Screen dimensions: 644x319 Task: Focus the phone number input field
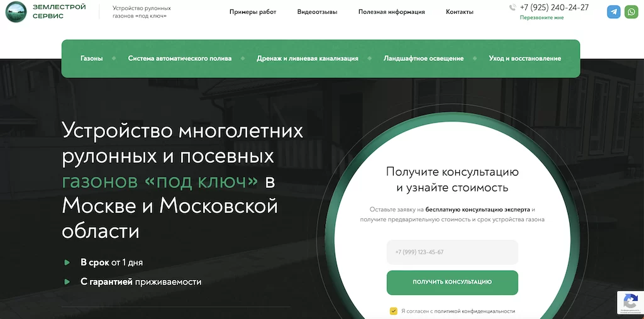pos(452,252)
